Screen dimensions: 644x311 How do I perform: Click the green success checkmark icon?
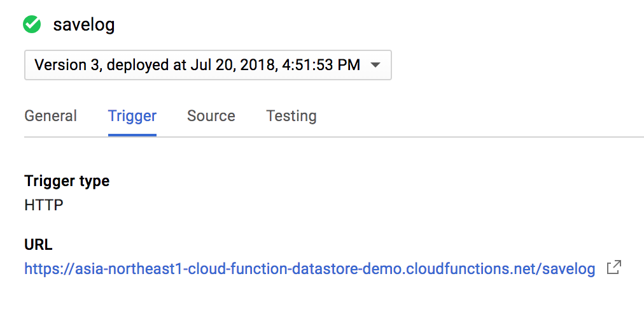[x=32, y=25]
